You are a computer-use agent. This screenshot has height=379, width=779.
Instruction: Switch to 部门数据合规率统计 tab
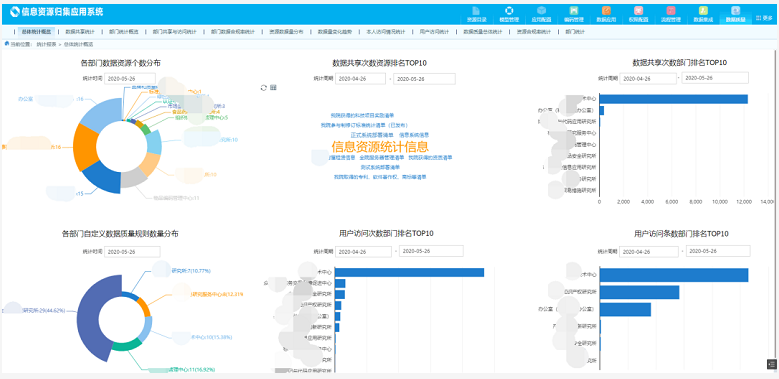point(233,32)
